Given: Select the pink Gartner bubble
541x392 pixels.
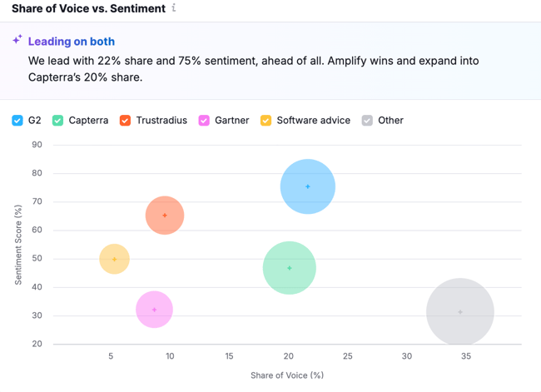Looking at the screenshot, I should 154,310.
